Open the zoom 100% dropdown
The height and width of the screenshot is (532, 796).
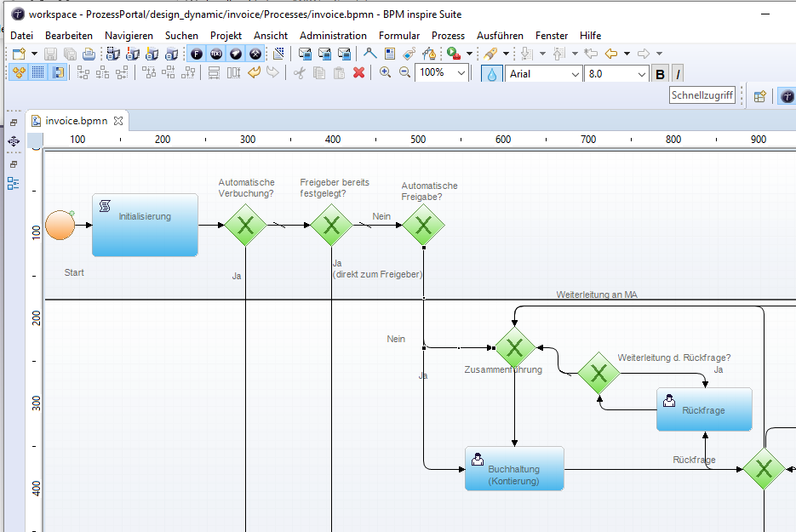tap(461, 73)
